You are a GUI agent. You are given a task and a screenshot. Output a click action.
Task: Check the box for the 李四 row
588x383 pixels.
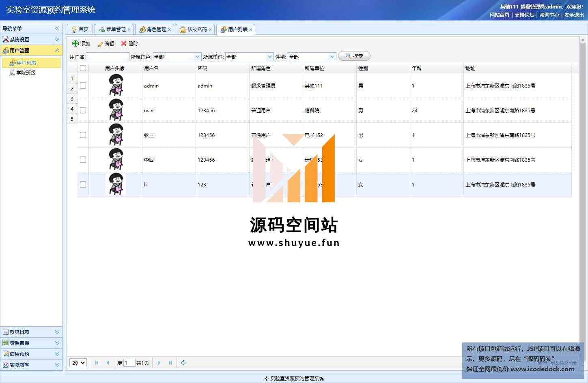(83, 160)
